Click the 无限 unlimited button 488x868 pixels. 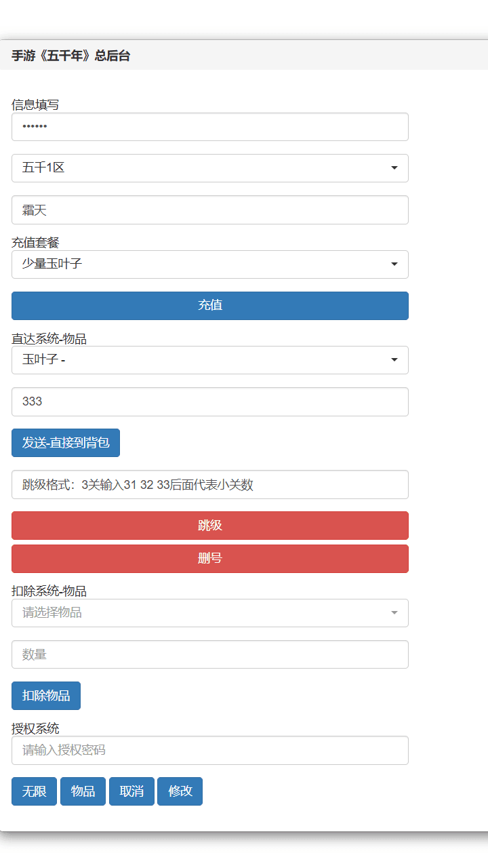click(33, 791)
